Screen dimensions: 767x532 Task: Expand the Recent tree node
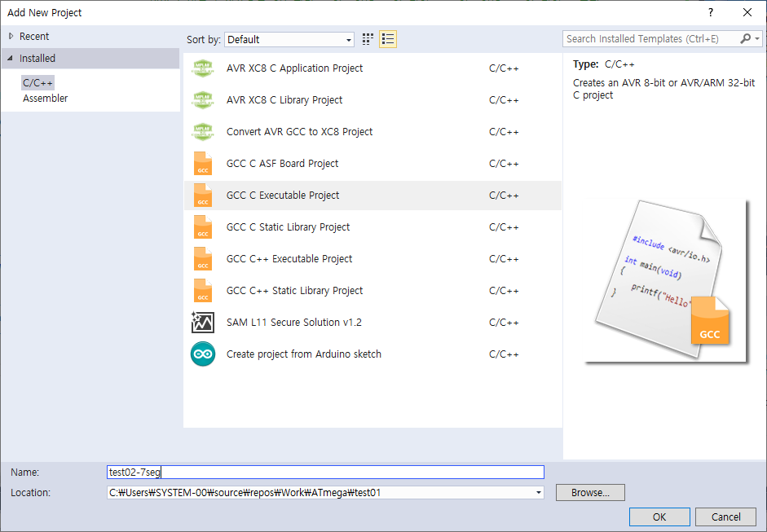click(x=11, y=36)
